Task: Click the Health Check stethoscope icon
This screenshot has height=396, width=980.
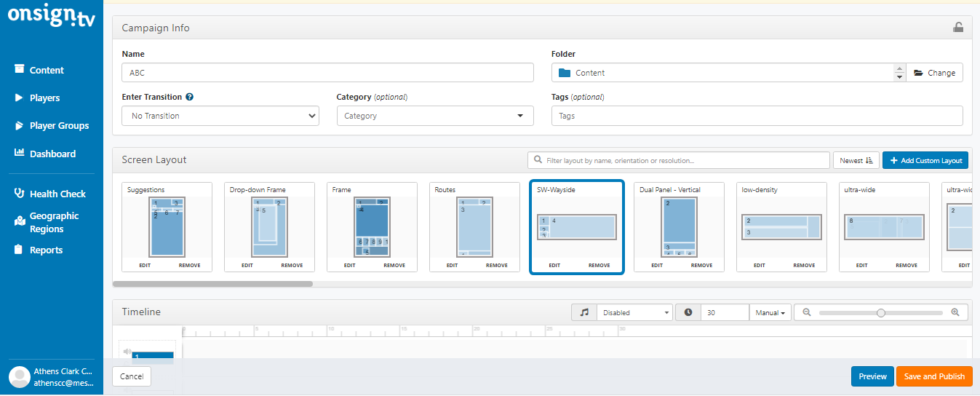Action: 20,193
